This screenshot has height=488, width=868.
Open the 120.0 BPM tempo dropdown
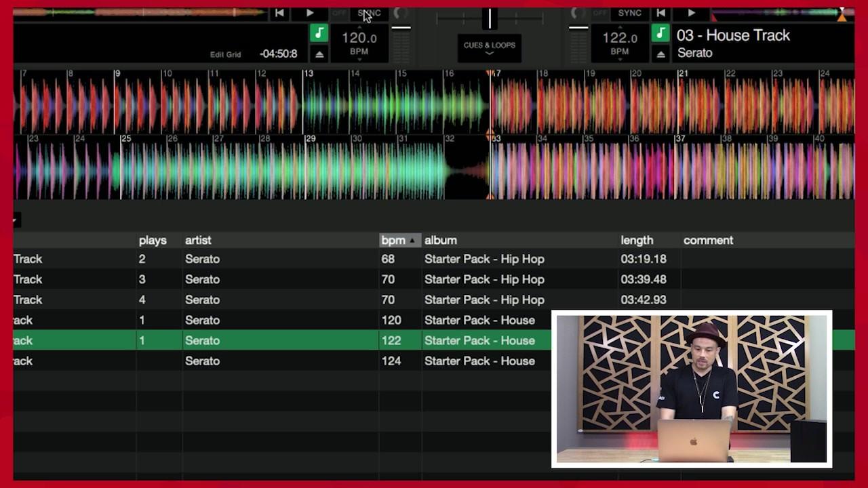359,43
